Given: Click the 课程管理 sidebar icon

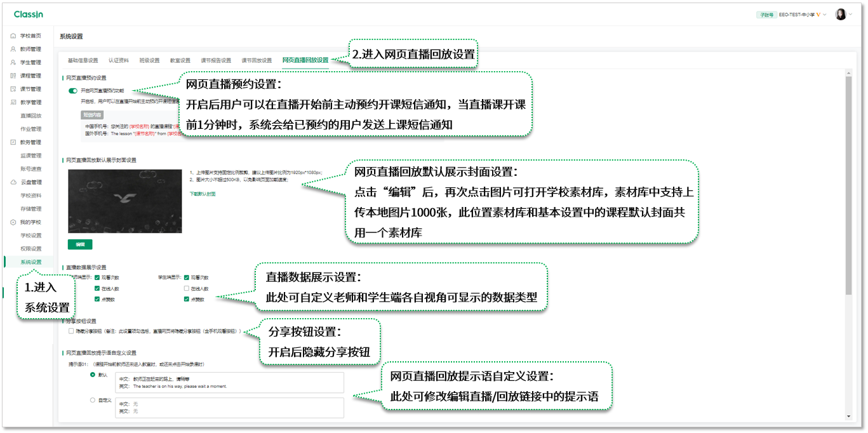Looking at the screenshot, I should click(x=13, y=76).
